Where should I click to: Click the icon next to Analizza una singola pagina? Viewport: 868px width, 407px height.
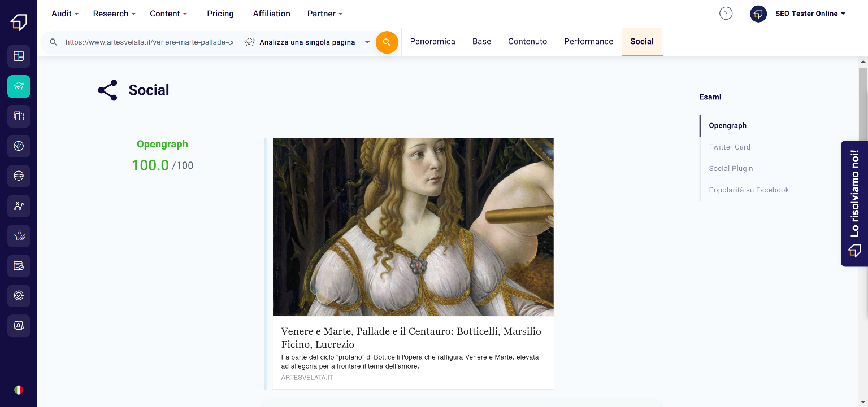249,42
